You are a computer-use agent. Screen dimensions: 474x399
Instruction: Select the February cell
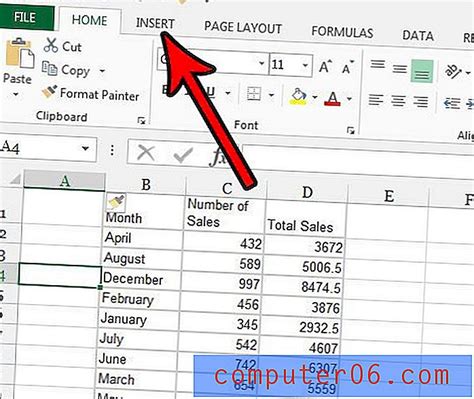pyautogui.click(x=140, y=299)
